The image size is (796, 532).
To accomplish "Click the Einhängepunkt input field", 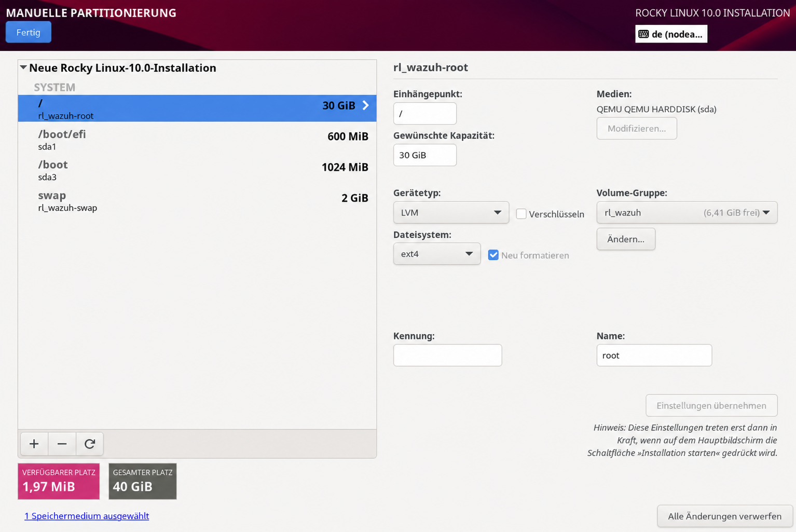I will (x=425, y=113).
